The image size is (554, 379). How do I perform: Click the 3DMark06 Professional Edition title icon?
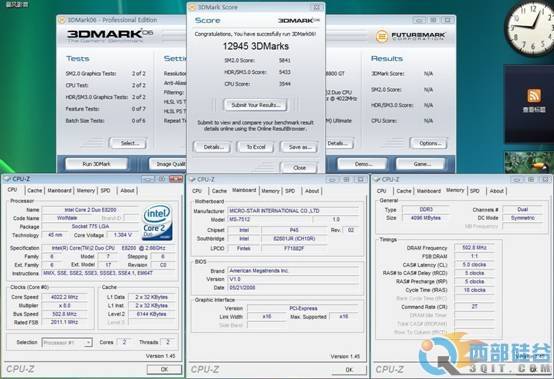62,20
